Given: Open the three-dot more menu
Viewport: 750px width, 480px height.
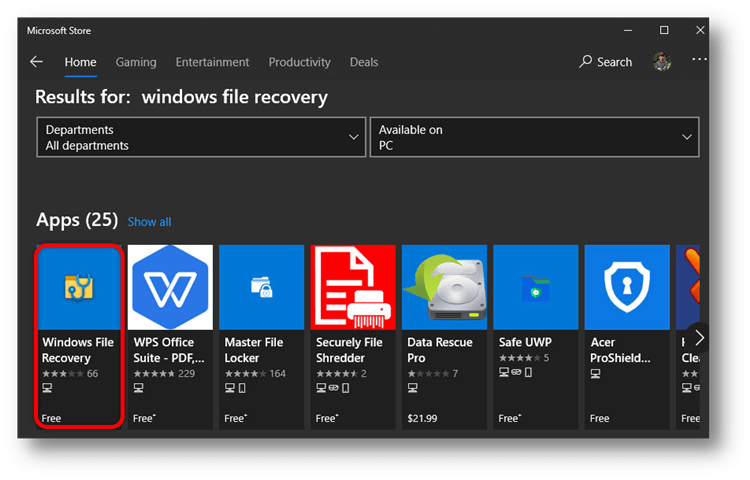Looking at the screenshot, I should coord(699,59).
